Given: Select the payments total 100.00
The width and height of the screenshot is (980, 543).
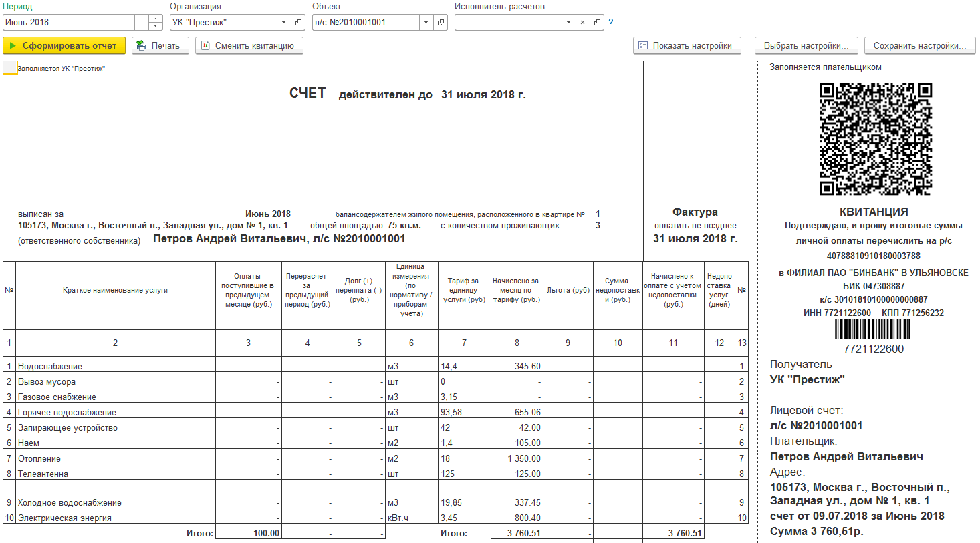Looking at the screenshot, I should pyautogui.click(x=266, y=533).
